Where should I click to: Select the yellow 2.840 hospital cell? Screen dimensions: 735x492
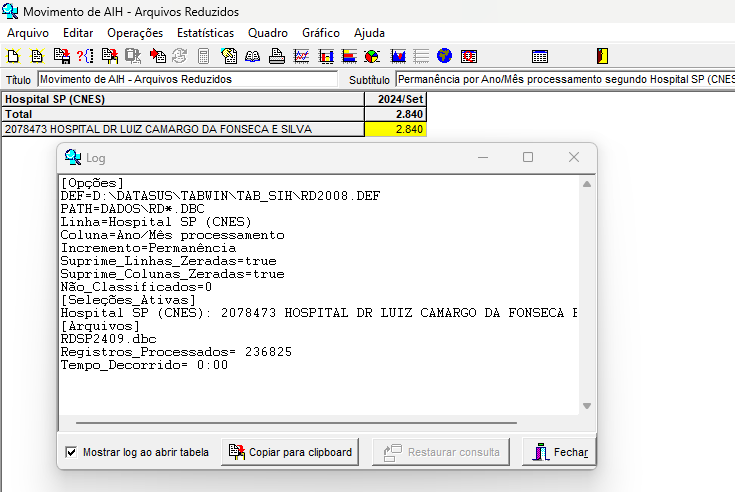(x=395, y=129)
